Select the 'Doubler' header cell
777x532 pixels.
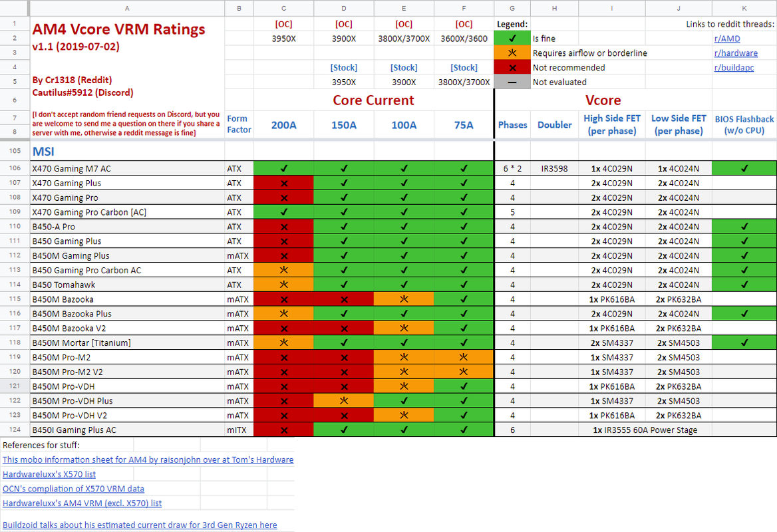pos(555,125)
